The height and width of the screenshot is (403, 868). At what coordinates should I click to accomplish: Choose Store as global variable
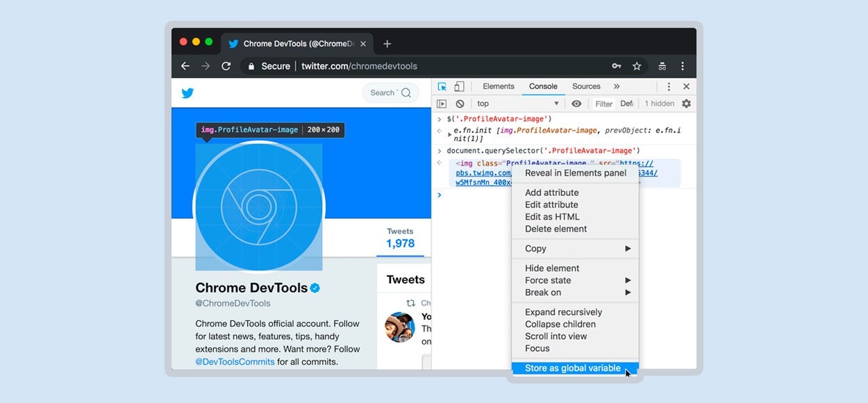tap(575, 368)
